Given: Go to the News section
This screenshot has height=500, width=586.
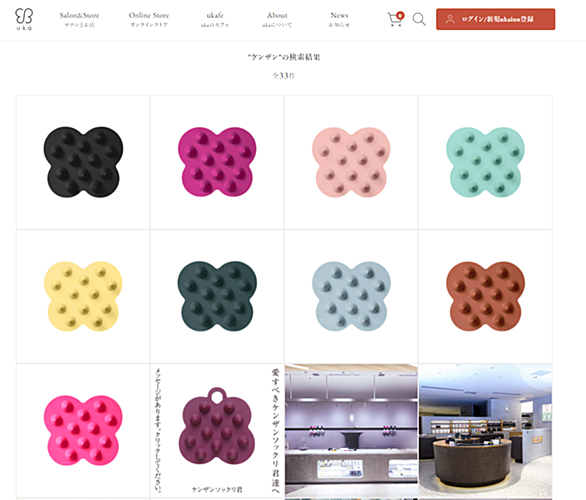Looking at the screenshot, I should (339, 19).
